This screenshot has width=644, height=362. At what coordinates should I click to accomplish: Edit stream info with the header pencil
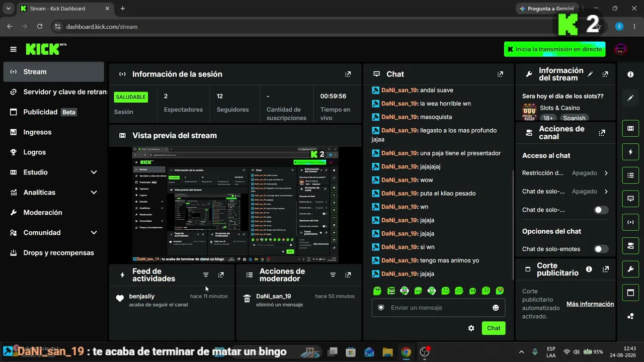coord(590,74)
